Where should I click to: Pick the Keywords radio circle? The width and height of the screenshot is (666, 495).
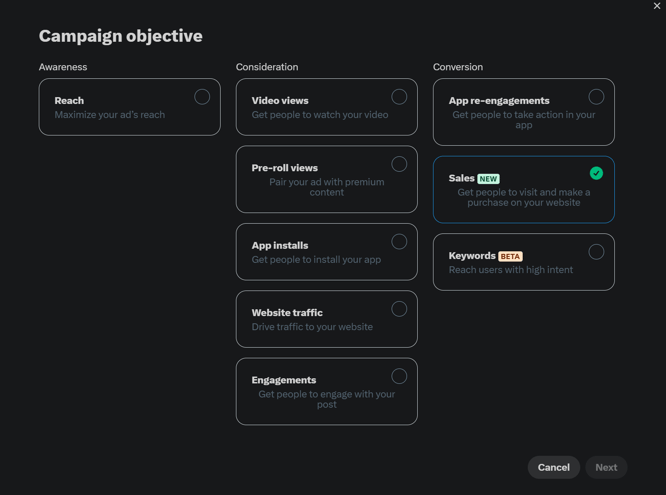pyautogui.click(x=596, y=252)
